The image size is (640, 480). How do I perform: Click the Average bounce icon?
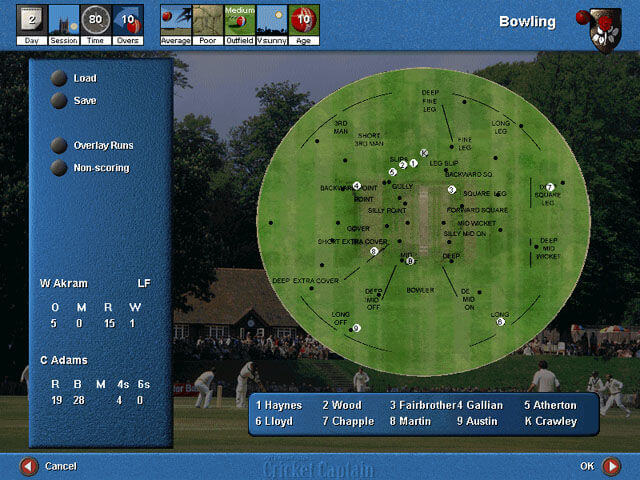175,19
